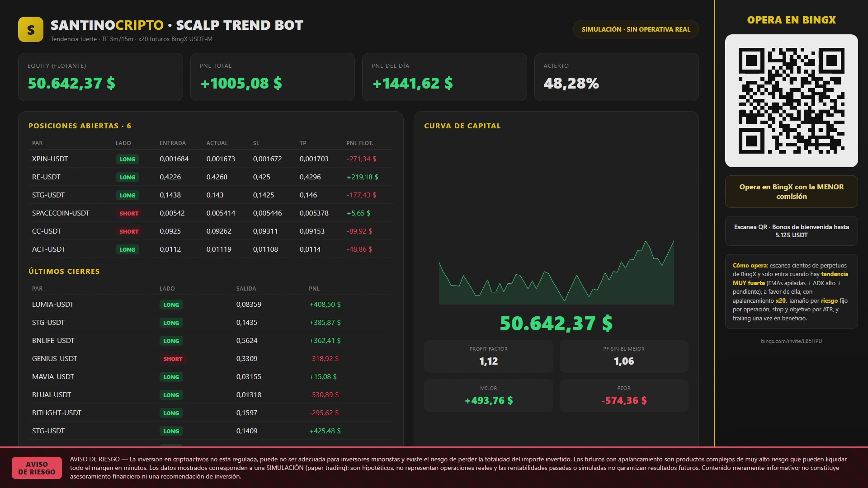The width and height of the screenshot is (868, 488).
Task: Click the SIMULACIÓN · SIN OPERATIVA REAL badge
Action: tap(636, 29)
